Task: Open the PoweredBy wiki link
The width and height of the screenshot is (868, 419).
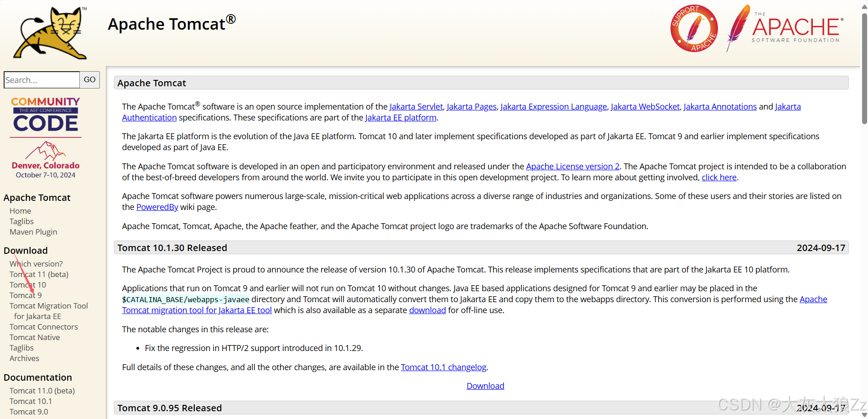Action: click(x=157, y=207)
